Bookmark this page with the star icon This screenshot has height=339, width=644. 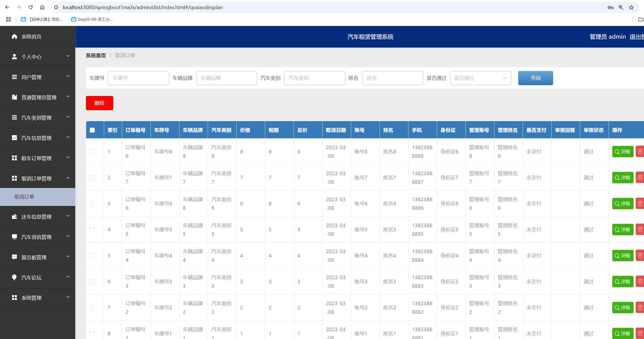coord(631,7)
